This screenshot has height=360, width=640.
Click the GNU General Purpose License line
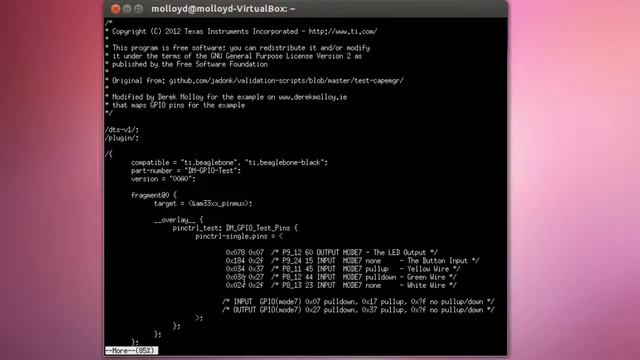pos(233,56)
